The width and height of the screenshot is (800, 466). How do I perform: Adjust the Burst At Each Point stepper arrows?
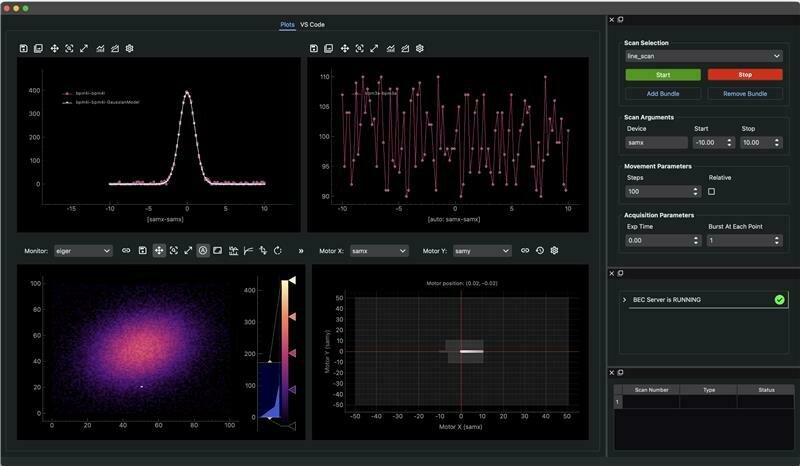[x=777, y=240]
